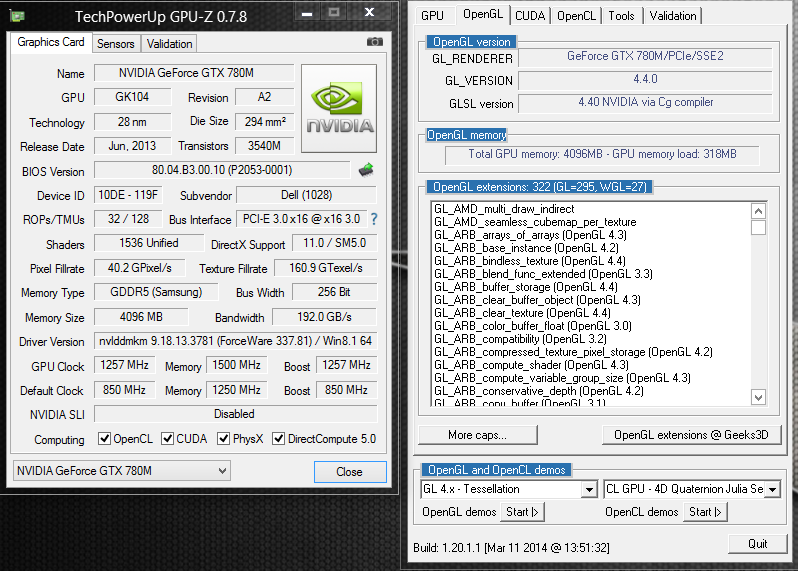The width and height of the screenshot is (798, 571).
Task: Click the Memory Type GDDR5 (Samsung) field
Action: (x=156, y=292)
